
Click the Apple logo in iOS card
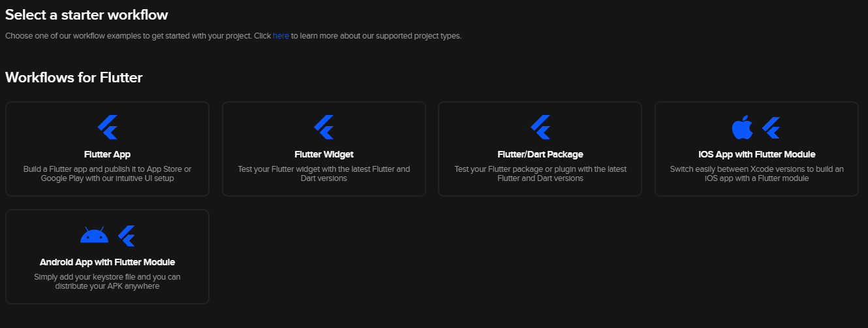pos(743,127)
